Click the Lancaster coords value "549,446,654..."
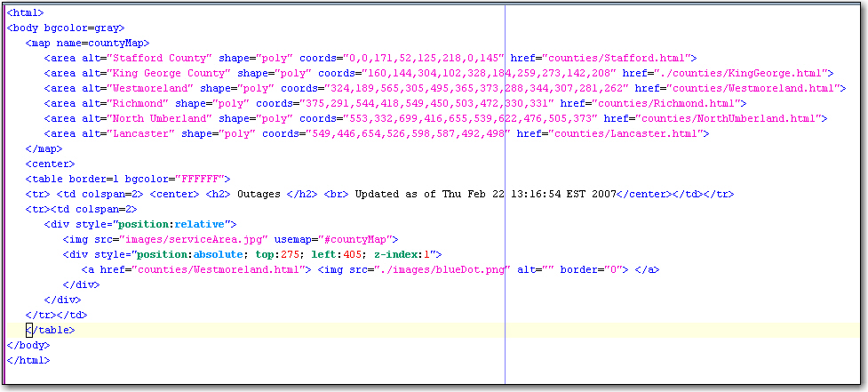The width and height of the screenshot is (868, 392). 409,133
